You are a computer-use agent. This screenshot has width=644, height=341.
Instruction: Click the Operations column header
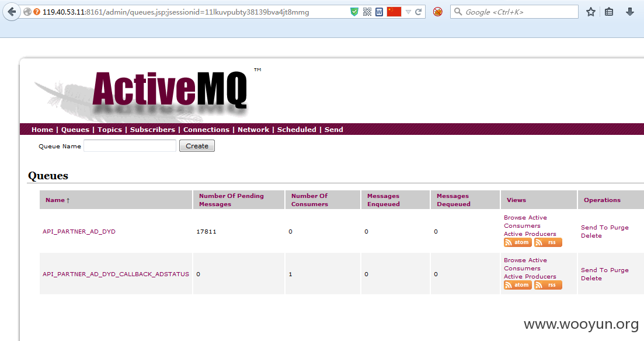(x=602, y=200)
